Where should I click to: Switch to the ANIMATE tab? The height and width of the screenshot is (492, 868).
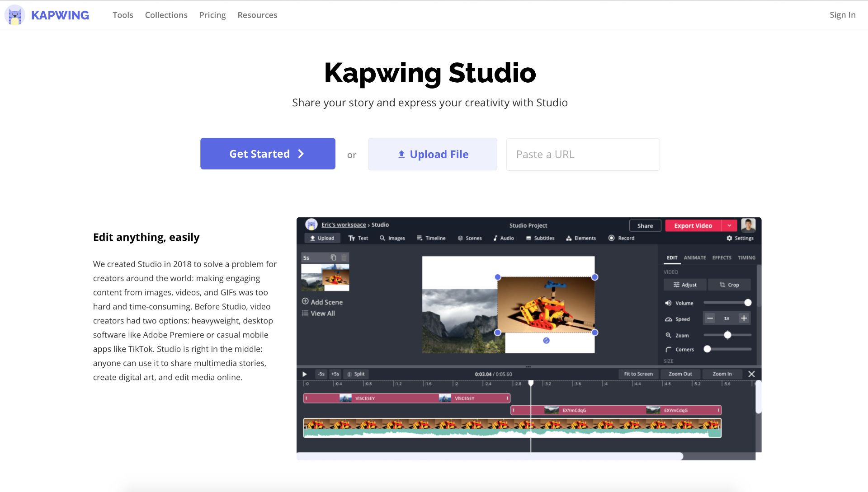(x=694, y=258)
